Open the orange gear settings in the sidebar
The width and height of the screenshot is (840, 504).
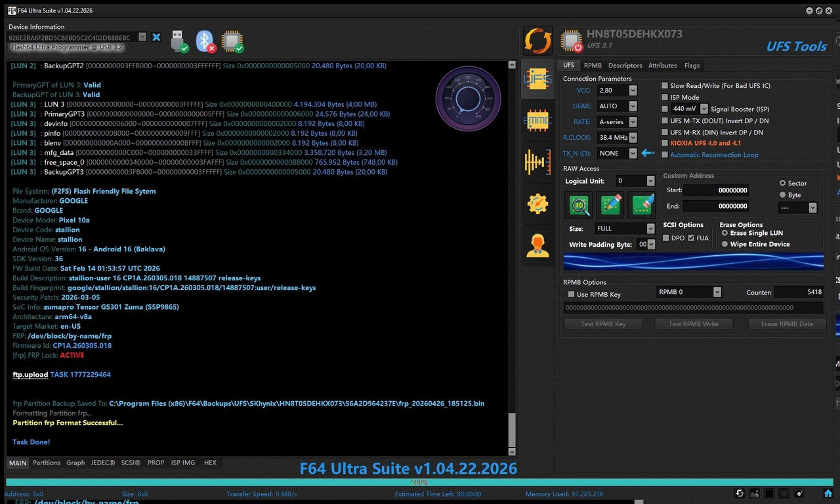pos(537,203)
